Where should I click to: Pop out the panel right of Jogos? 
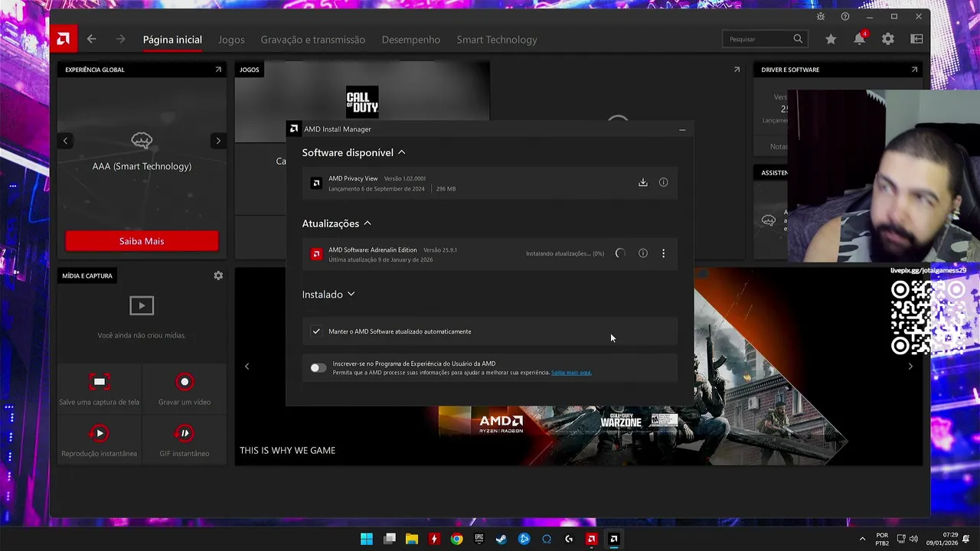click(x=737, y=70)
